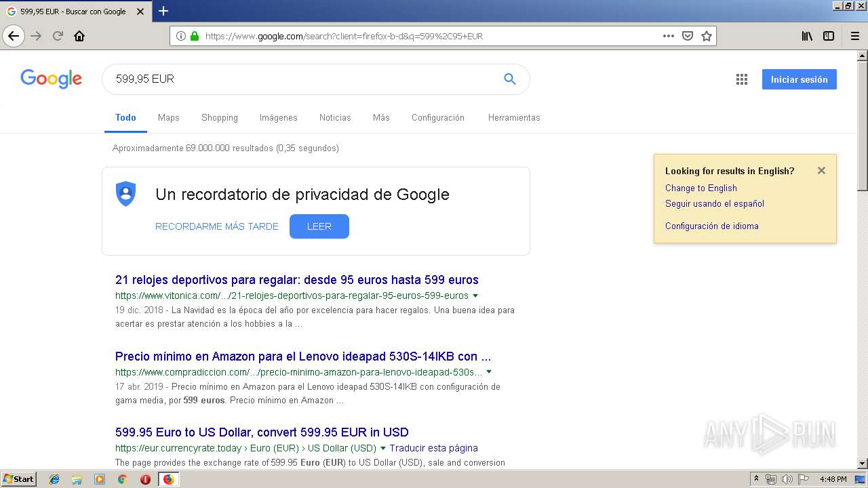Screen dimensions: 868x488
Task: Bookmark this page with the star icon
Action: click(707, 36)
